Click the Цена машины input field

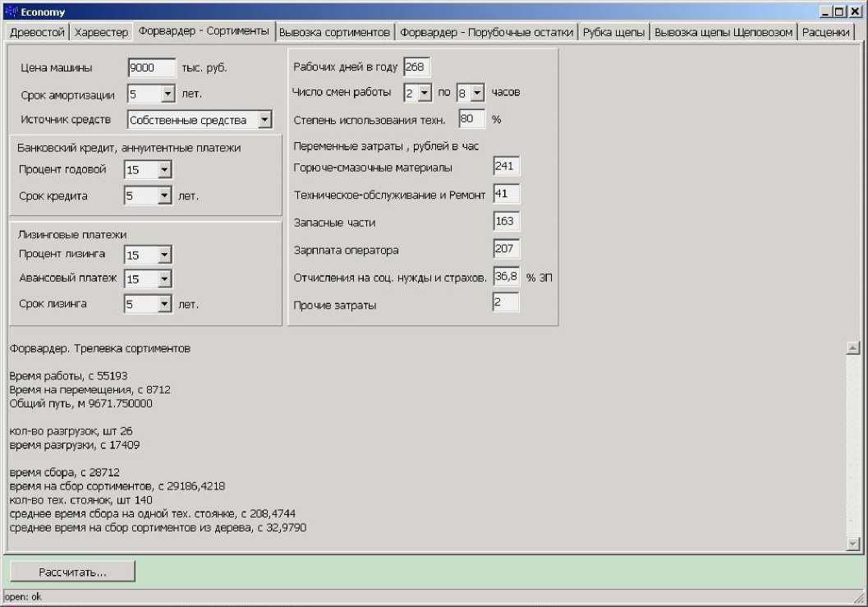pyautogui.click(x=152, y=68)
